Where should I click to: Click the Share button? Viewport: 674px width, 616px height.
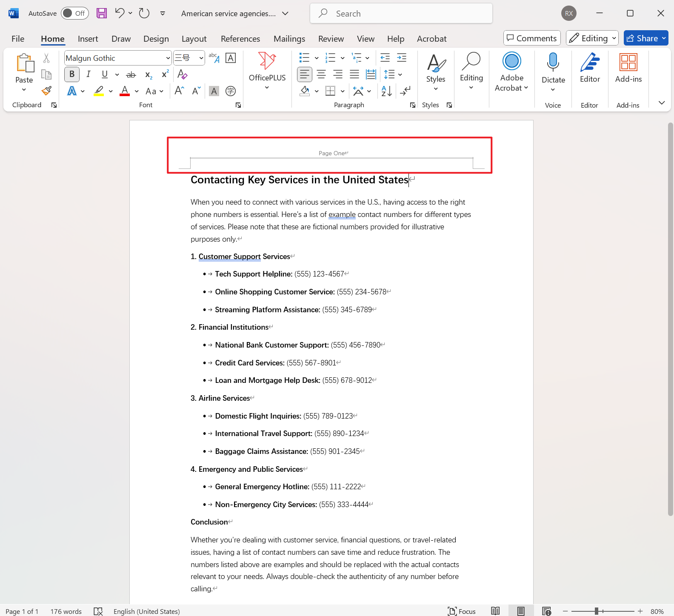[x=646, y=38]
